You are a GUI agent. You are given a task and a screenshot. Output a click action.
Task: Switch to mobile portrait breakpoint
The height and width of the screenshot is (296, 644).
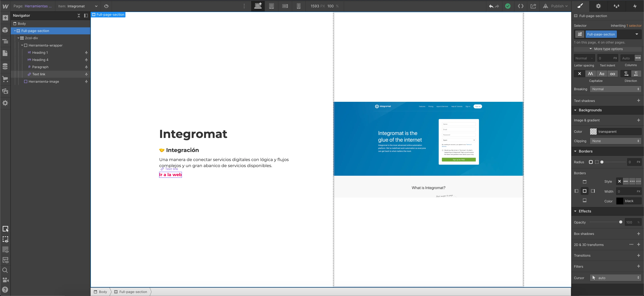(x=299, y=6)
